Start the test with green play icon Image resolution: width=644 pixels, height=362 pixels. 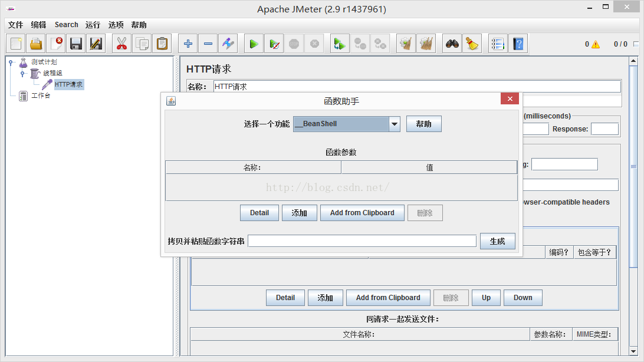pos(254,44)
